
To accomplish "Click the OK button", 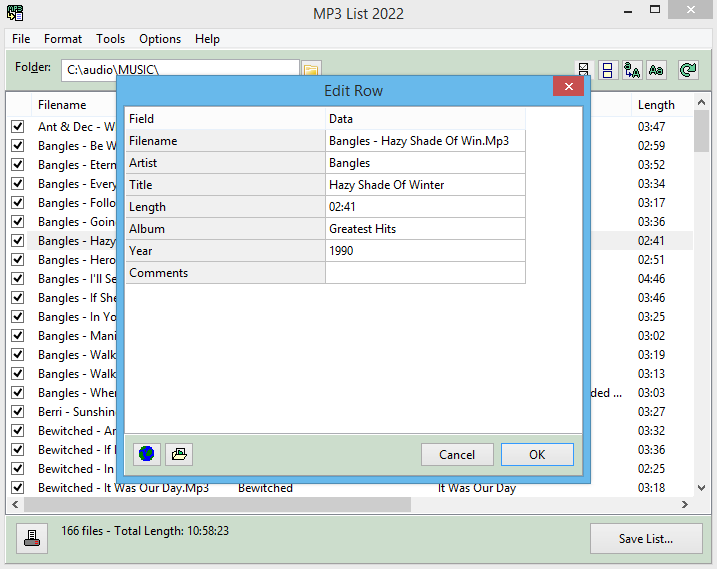I will coord(537,455).
